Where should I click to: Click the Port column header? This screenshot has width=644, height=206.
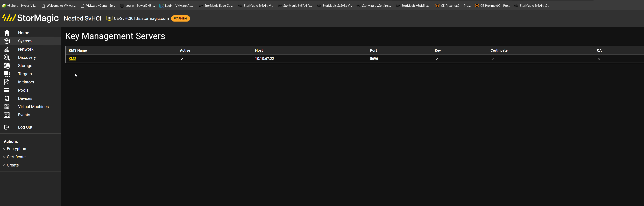373,50
